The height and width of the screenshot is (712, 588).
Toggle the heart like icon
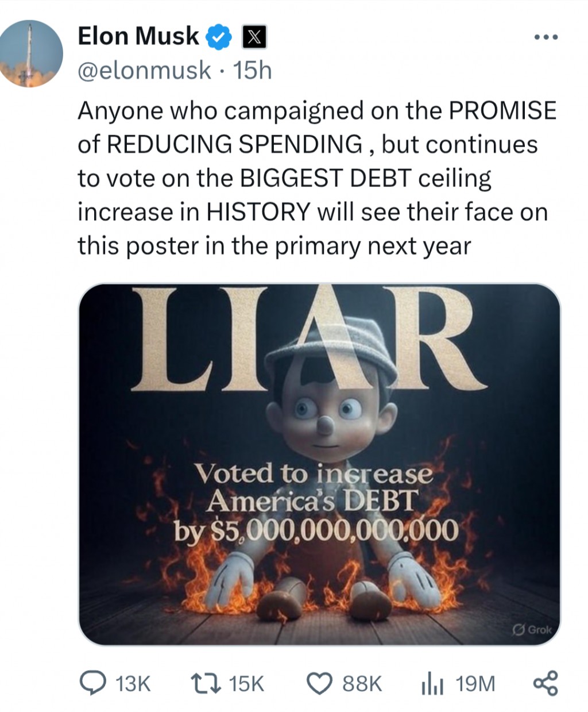(320, 683)
